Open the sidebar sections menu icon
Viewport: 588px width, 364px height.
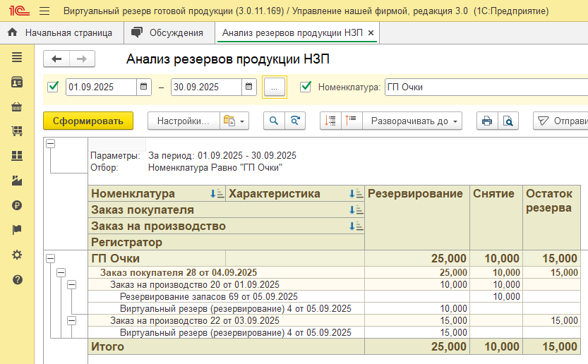tap(17, 57)
